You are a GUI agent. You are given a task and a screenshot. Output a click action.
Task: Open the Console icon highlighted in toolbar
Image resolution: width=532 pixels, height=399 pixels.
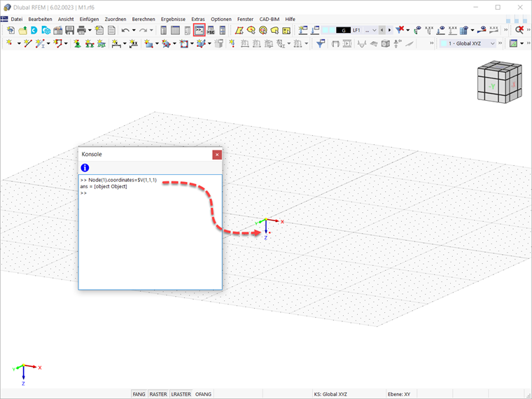point(199,30)
